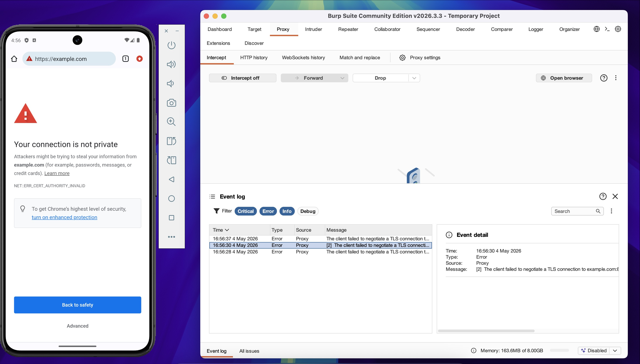Image resolution: width=640 pixels, height=364 pixels.
Task: Click the Disabled AI status button
Action: [594, 351]
